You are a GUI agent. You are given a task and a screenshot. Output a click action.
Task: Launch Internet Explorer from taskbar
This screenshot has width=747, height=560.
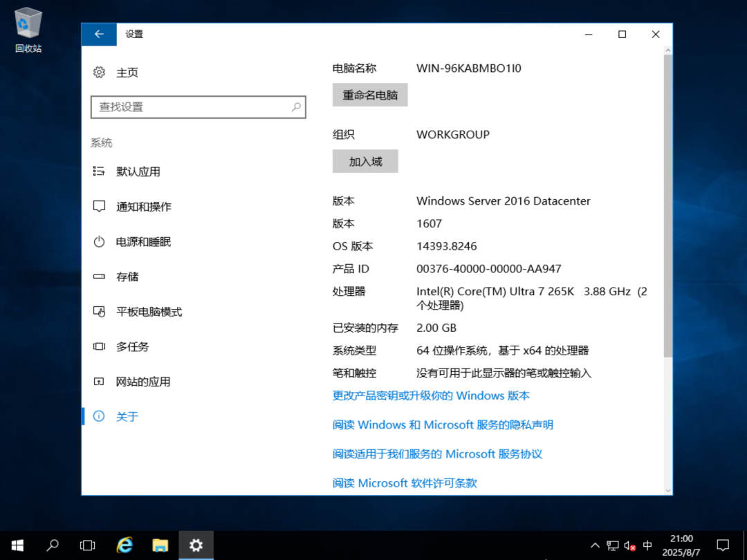pyautogui.click(x=124, y=545)
